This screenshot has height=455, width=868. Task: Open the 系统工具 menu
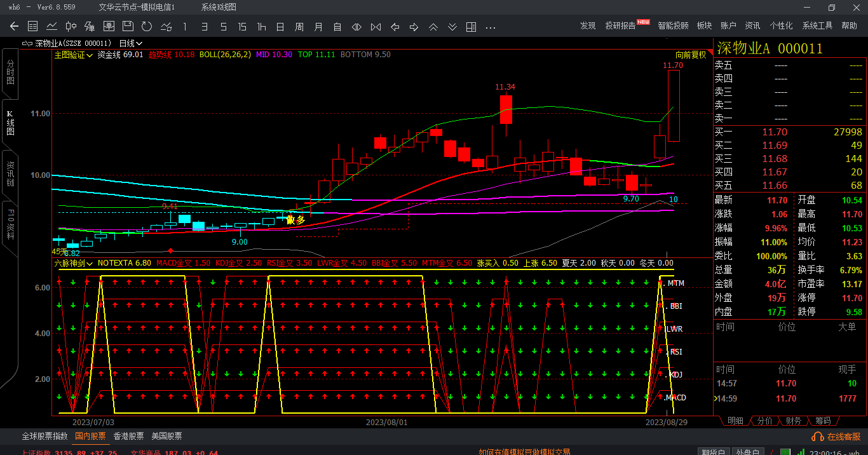pyautogui.click(x=817, y=25)
